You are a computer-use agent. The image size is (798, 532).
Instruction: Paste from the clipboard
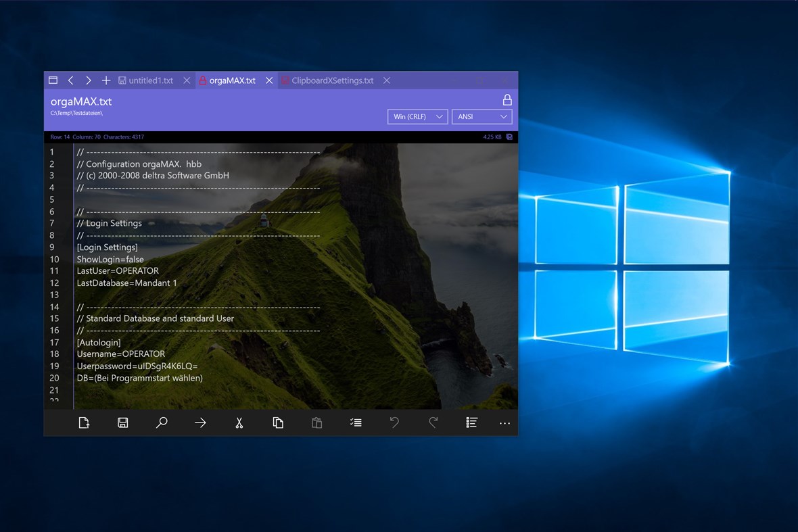pos(316,422)
